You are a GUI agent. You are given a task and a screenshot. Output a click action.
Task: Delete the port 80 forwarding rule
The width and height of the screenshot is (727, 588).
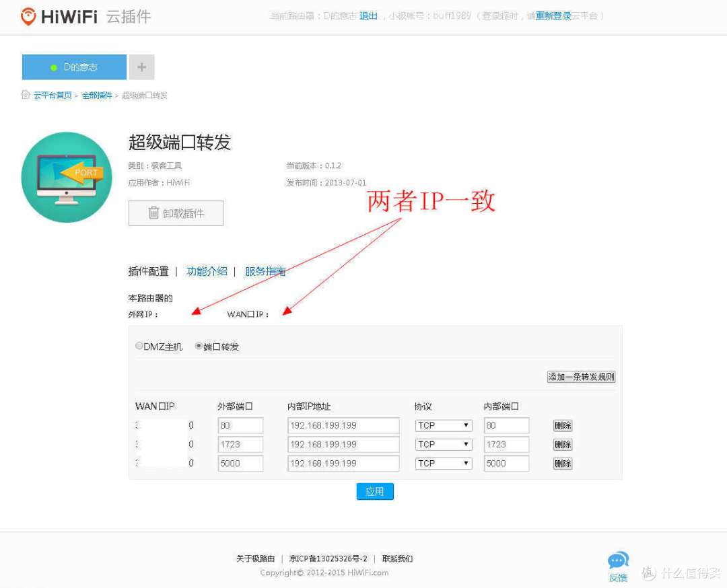pos(563,425)
